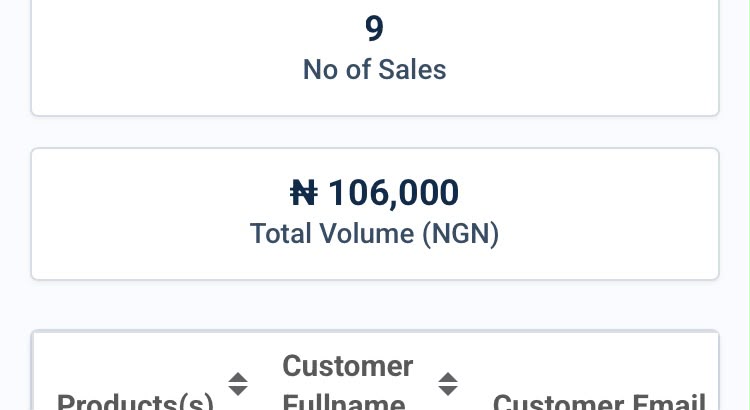Click the Naira currency symbol
Screen dimensions: 750x410
(304, 193)
